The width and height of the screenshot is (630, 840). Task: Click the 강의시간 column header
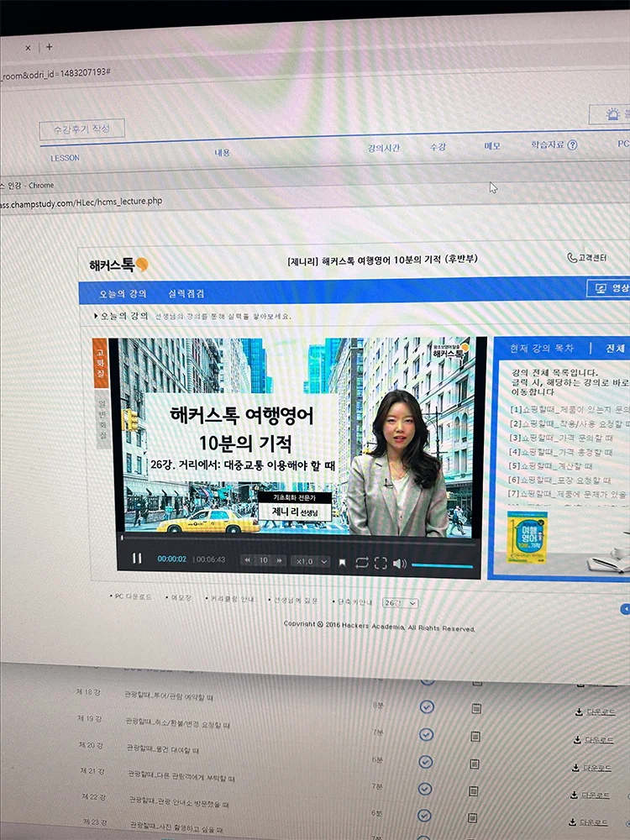click(x=384, y=149)
